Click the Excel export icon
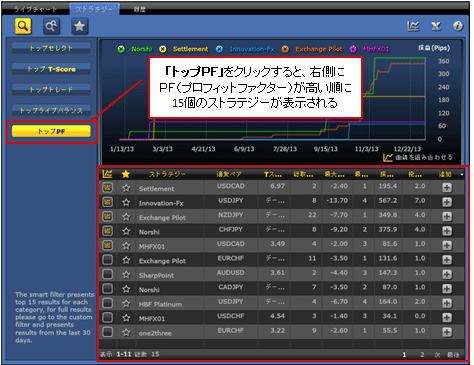474x365 pixels. click(436, 26)
